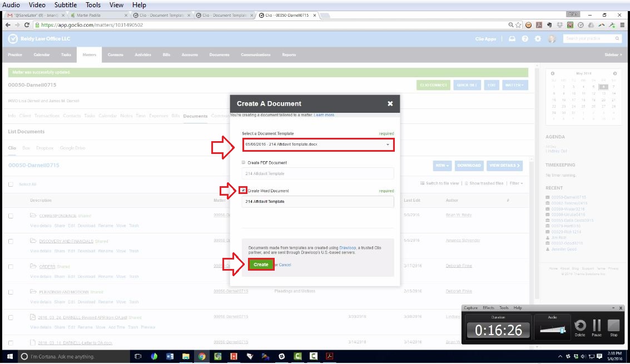Enable the Create PDF Document checkbox
630x364 pixels.
[244, 163]
